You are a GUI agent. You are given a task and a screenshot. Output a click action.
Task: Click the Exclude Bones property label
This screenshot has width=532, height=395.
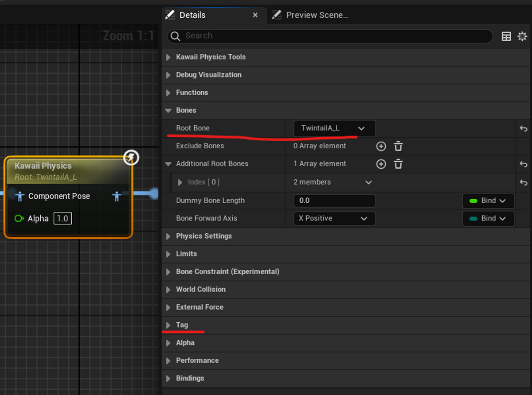click(200, 146)
